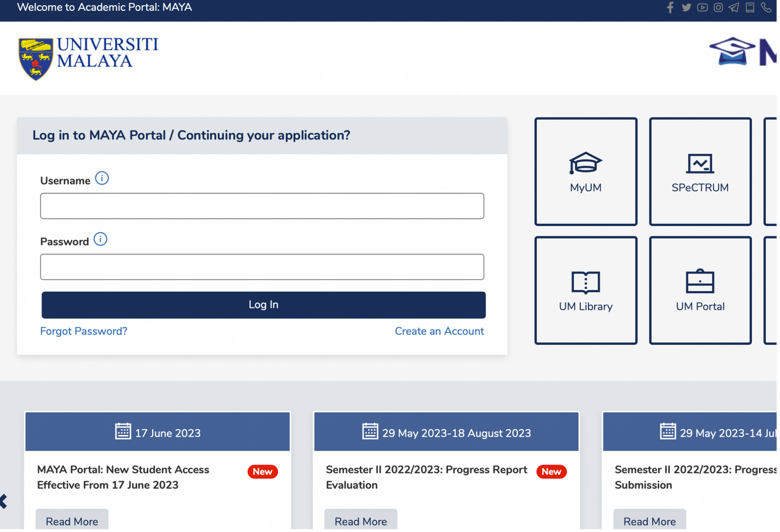Click New badge on Progress Report Evaluation card
Image resolution: width=780 pixels, height=532 pixels.
coord(551,472)
